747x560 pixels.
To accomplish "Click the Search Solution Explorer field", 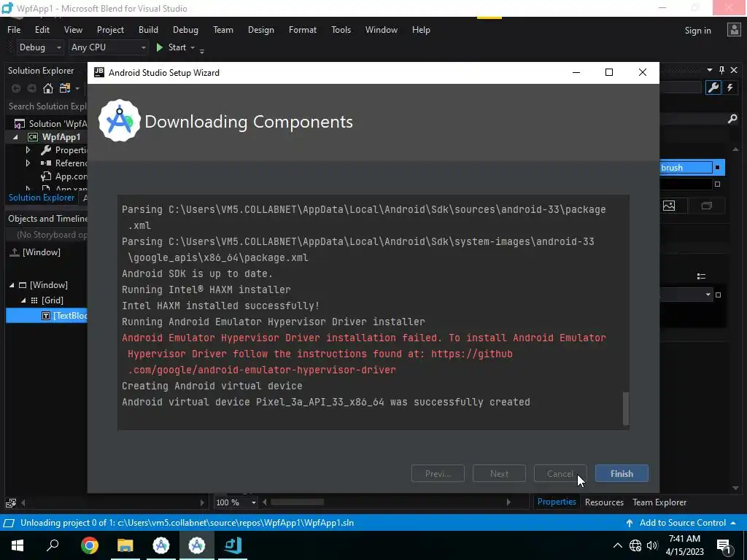I will [x=47, y=106].
